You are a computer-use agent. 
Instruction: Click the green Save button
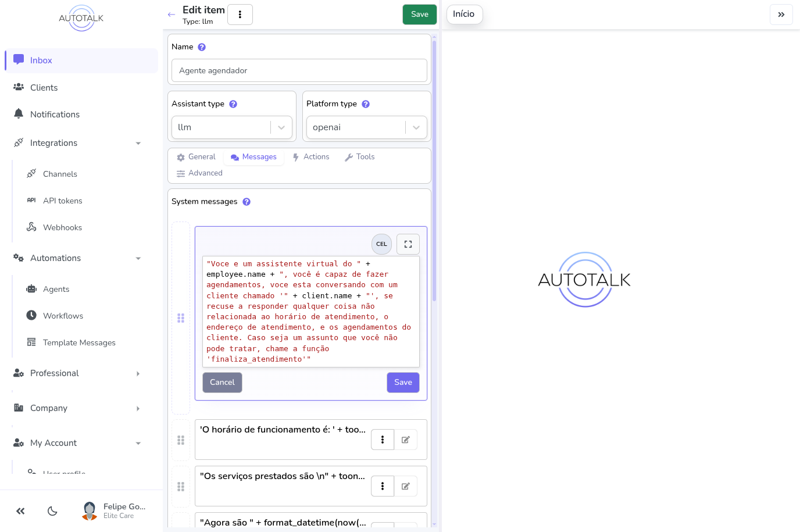(419, 14)
